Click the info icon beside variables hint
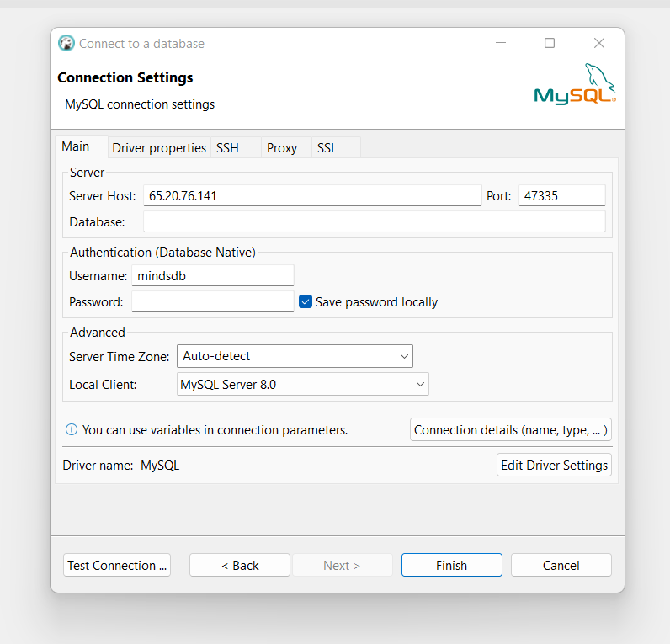This screenshot has height=644, width=670. (72, 430)
